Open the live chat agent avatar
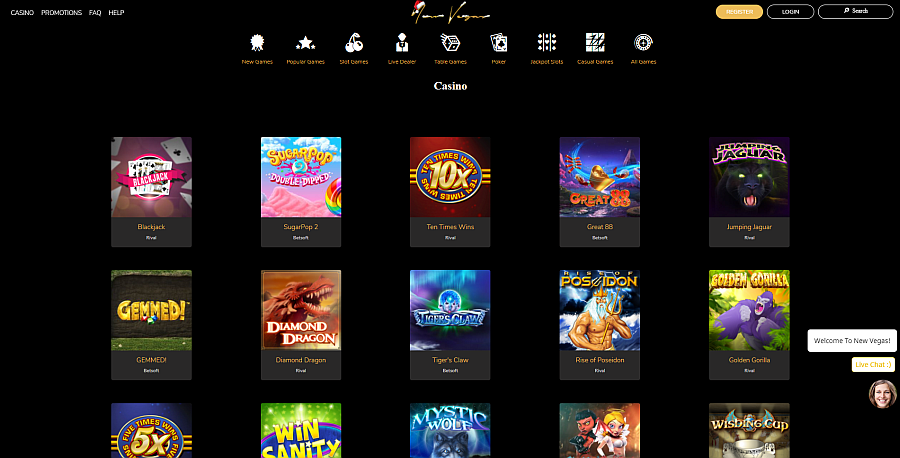Viewport: 900px width, 458px height. pos(882,394)
